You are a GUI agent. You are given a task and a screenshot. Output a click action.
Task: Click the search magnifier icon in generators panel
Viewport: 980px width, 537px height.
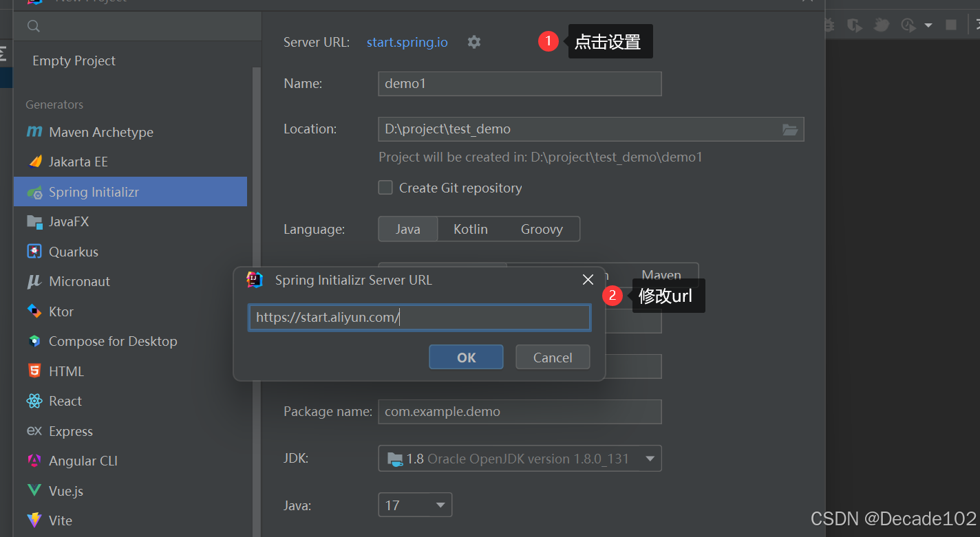point(34,26)
